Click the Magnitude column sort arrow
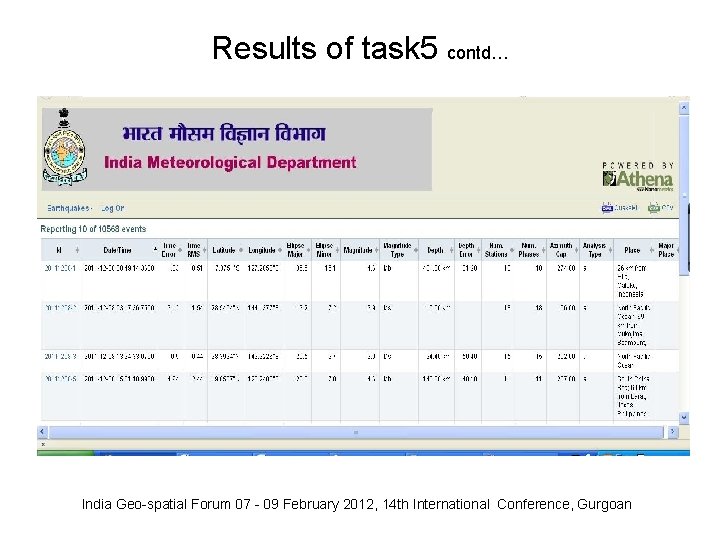 376,250
